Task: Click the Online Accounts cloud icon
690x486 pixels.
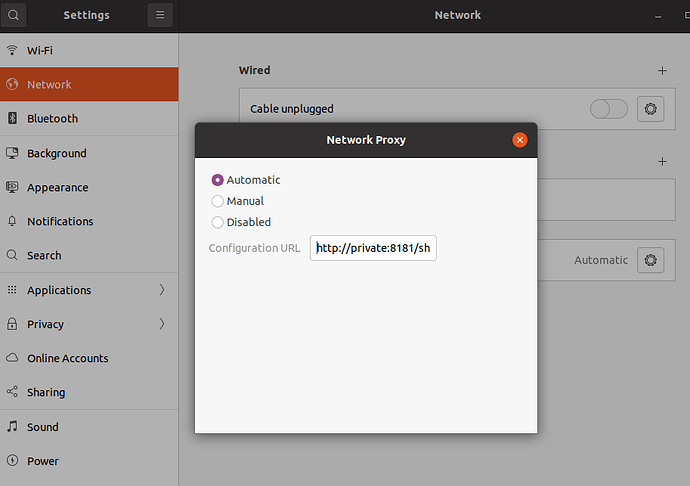Action: [x=12, y=358]
